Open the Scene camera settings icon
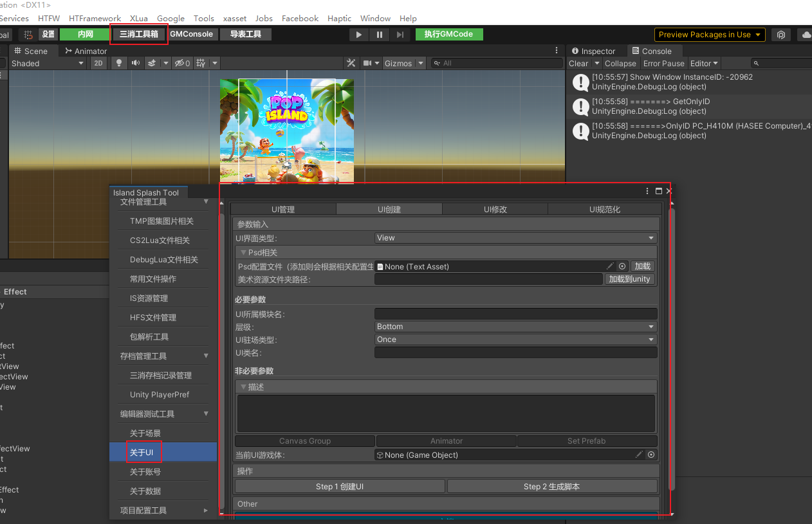 (367, 63)
